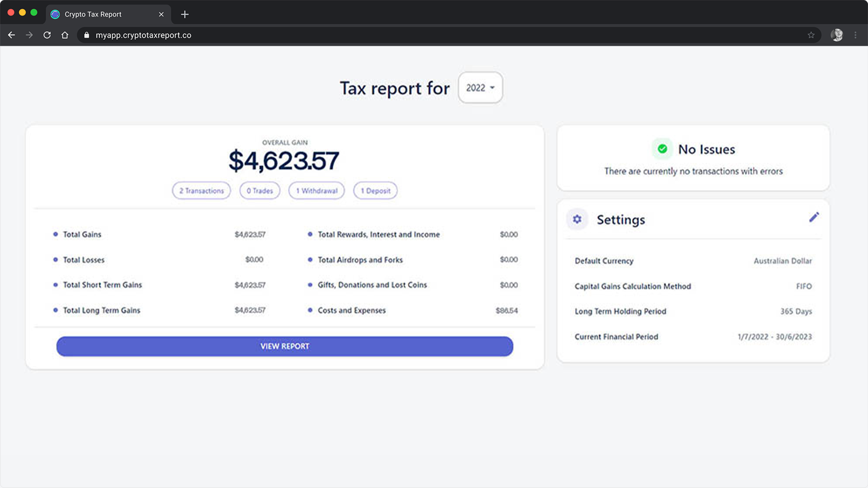Go to the browser home icon
The image size is (868, 488).
(x=65, y=35)
